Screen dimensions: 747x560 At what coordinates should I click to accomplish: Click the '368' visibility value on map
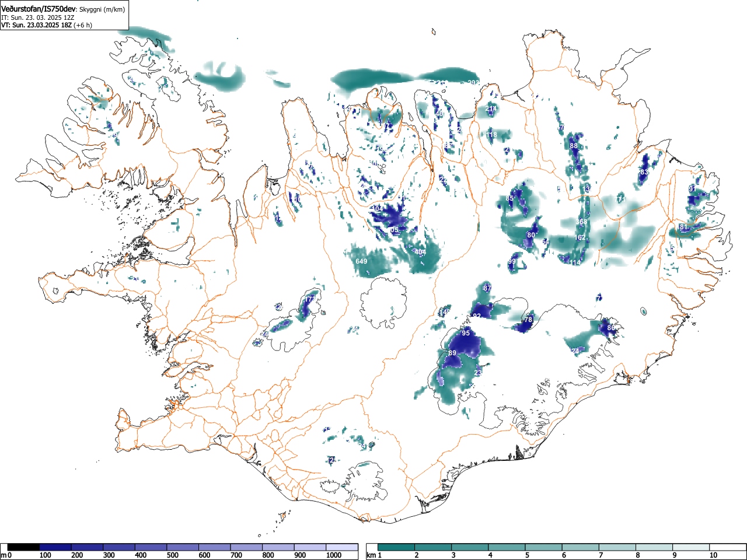[582, 222]
